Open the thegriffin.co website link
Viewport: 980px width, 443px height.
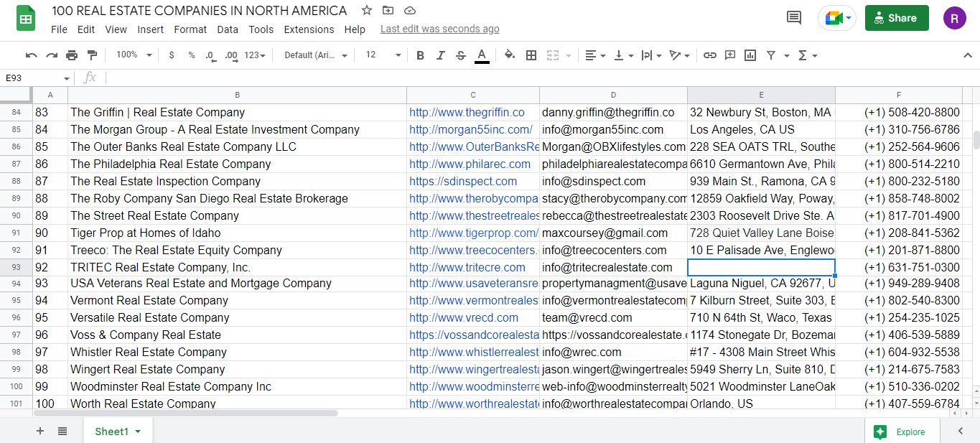467,113
